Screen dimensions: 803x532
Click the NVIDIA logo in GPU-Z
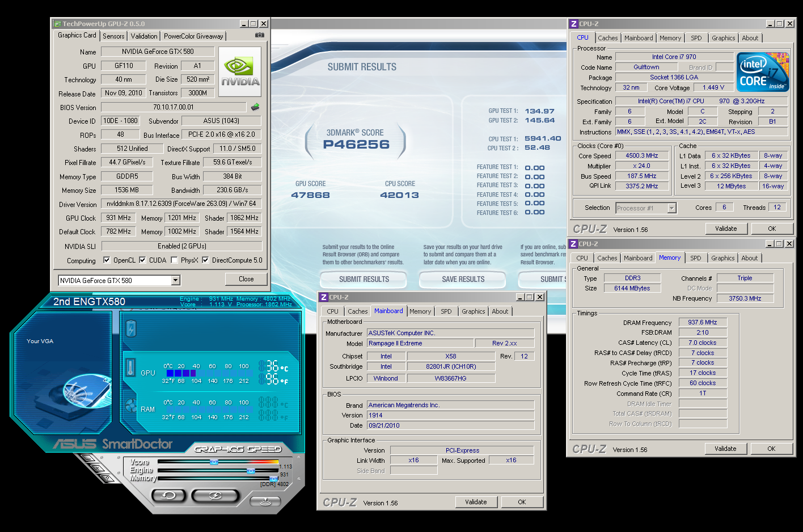coord(240,71)
